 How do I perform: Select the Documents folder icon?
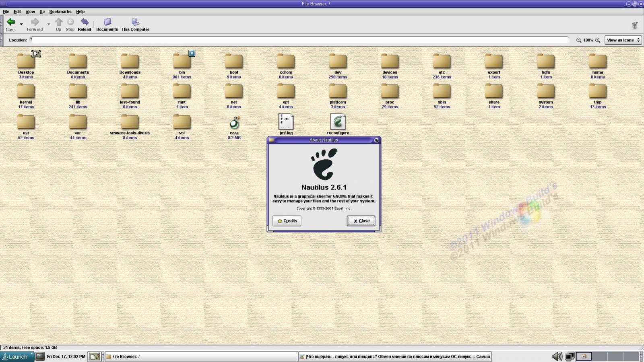tap(78, 61)
